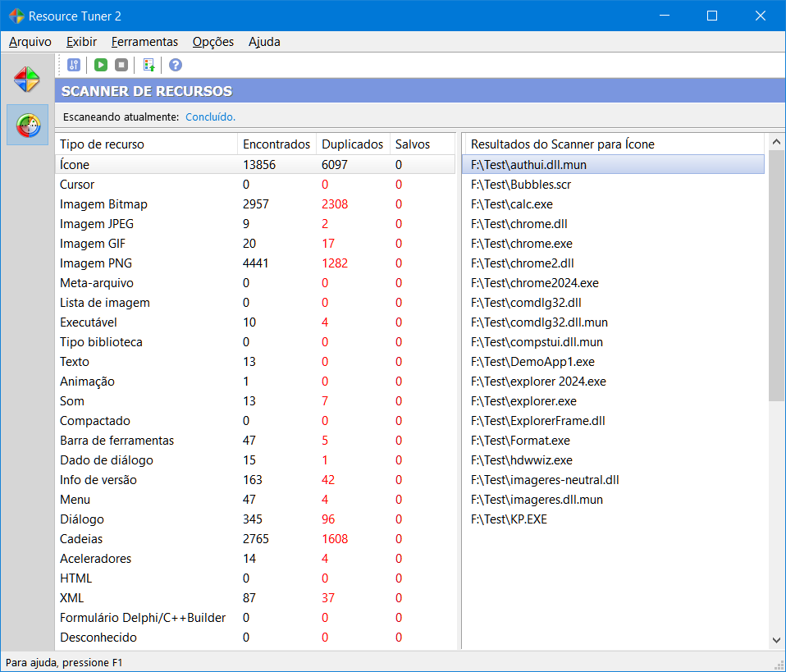The image size is (786, 672).
Task: Select the Resource Scanner radar sidebar icon
Action: pyautogui.click(x=27, y=125)
